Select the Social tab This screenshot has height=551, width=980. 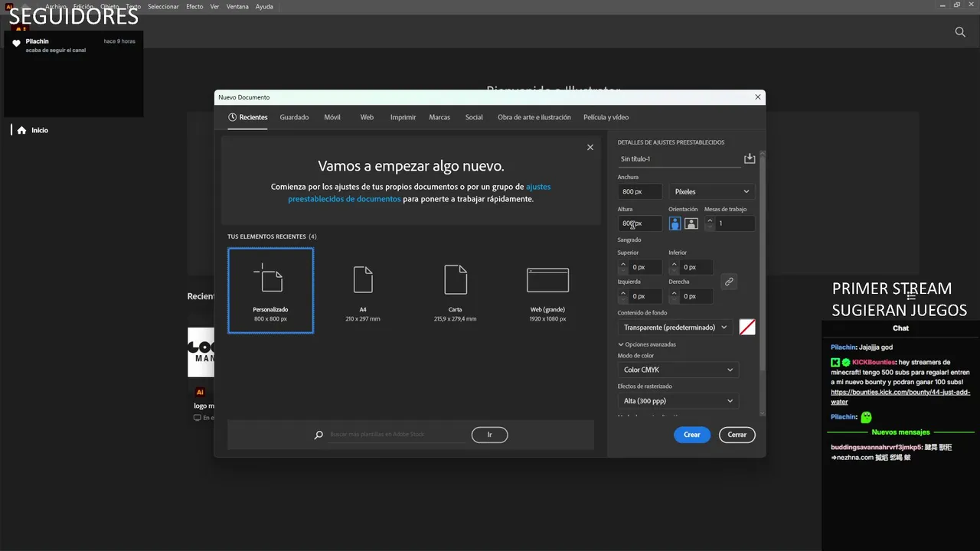click(x=474, y=117)
